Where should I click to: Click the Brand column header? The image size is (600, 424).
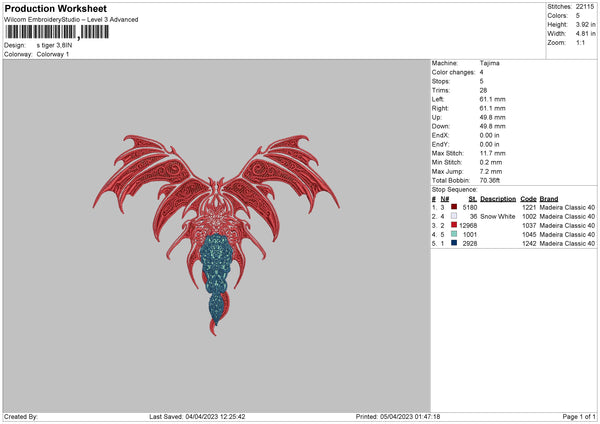point(549,198)
